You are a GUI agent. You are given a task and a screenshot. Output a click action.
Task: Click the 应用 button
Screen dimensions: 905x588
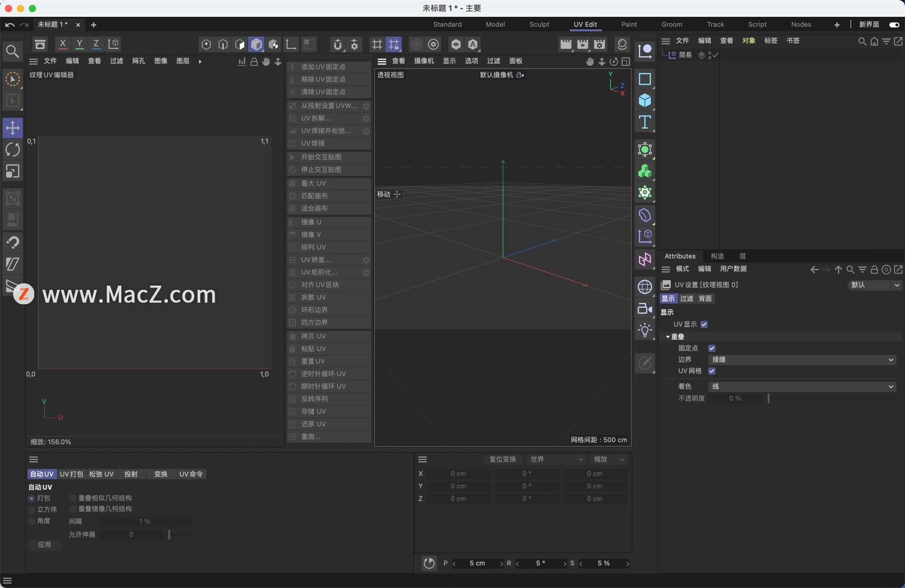click(x=44, y=545)
